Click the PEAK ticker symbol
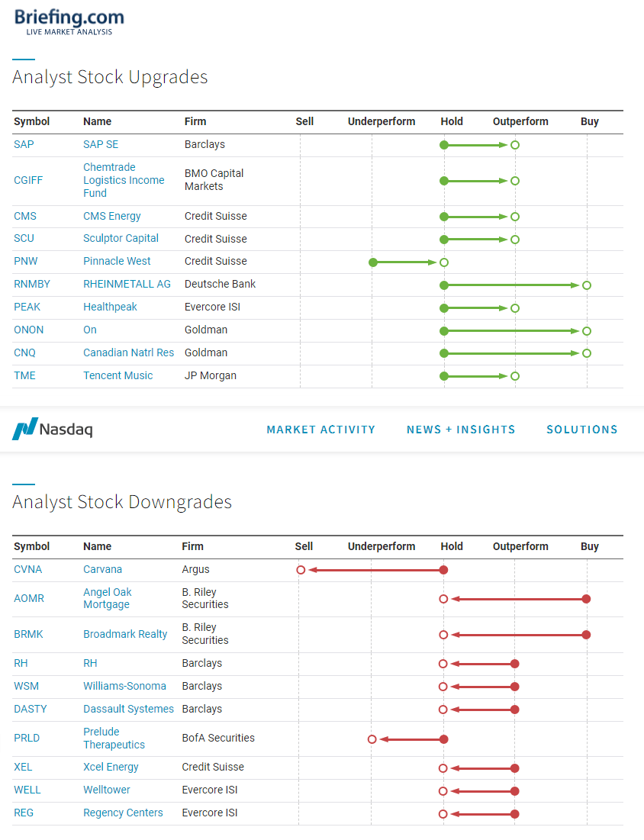 coord(27,307)
